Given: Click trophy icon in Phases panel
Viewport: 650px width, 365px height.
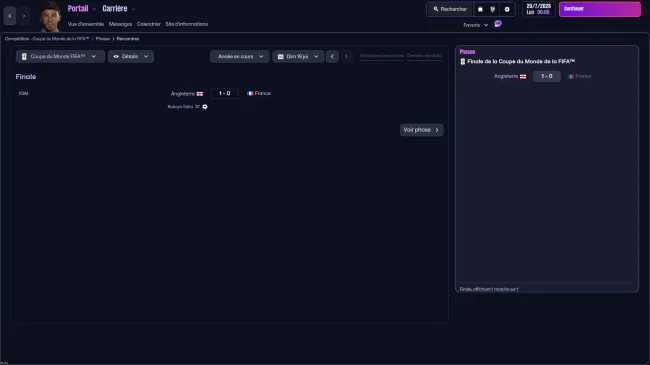Looking at the screenshot, I should tap(463, 61).
